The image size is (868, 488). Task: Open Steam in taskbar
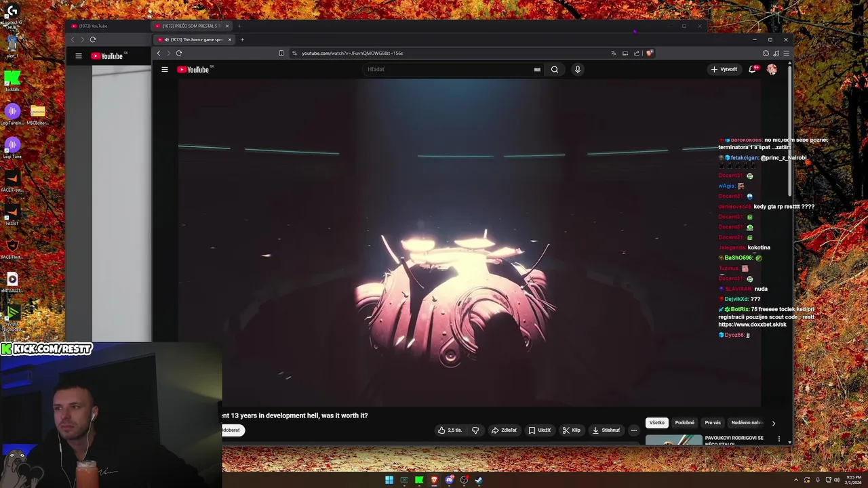tap(479, 480)
